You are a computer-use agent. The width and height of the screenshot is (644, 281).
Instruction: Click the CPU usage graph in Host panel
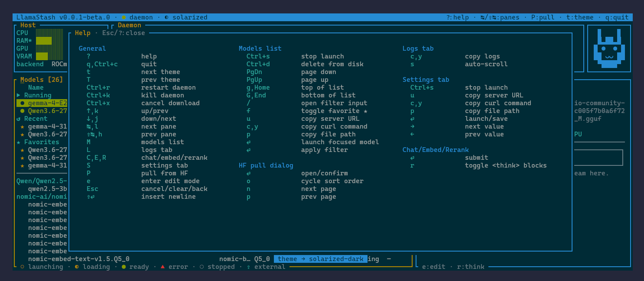[49, 33]
